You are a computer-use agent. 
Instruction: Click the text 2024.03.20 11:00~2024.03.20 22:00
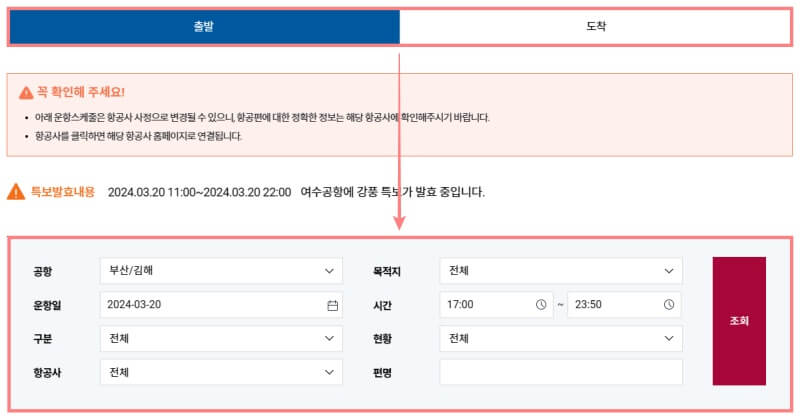199,192
